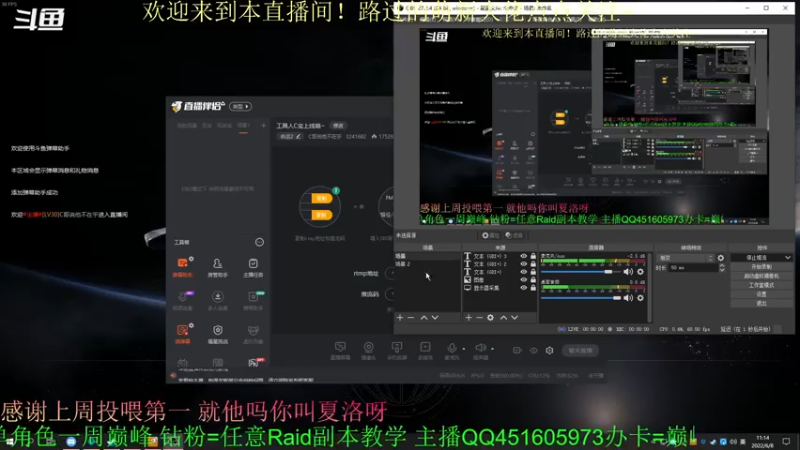Open OBS 设置 settings button

click(x=761, y=294)
